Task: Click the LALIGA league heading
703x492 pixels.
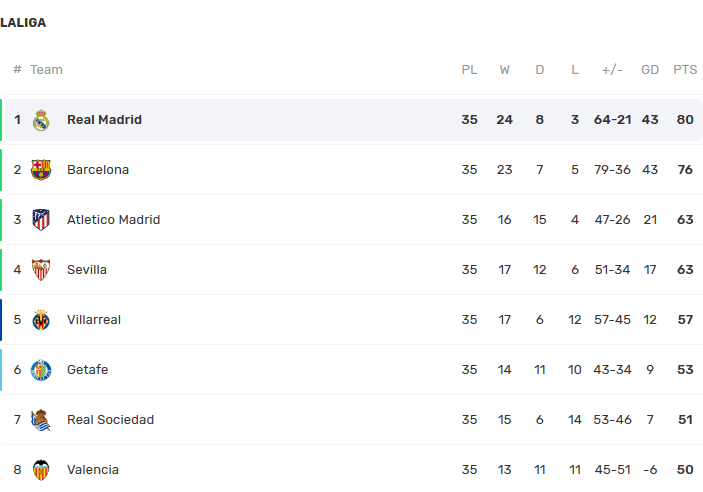Action: click(x=23, y=23)
